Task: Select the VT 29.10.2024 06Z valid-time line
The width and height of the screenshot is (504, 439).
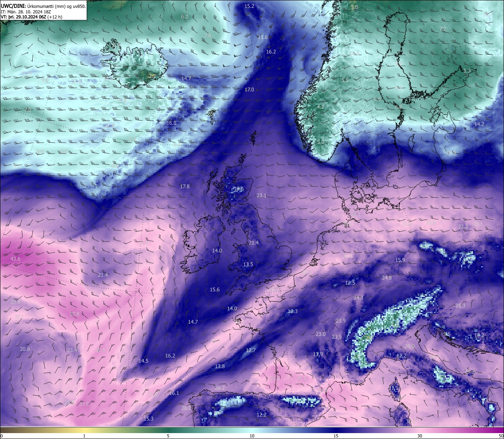Action: (x=31, y=17)
